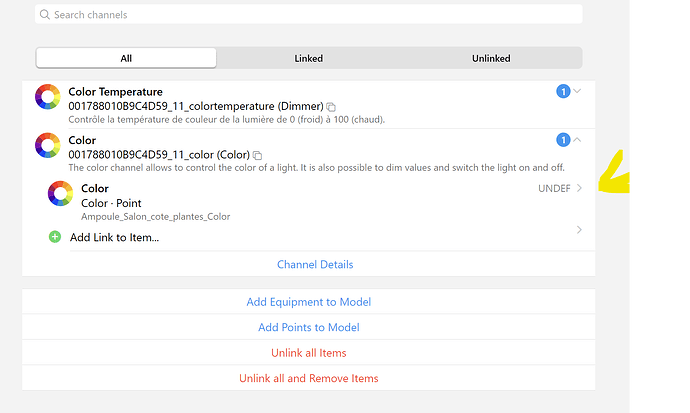Click the search magnifier icon

point(44,15)
